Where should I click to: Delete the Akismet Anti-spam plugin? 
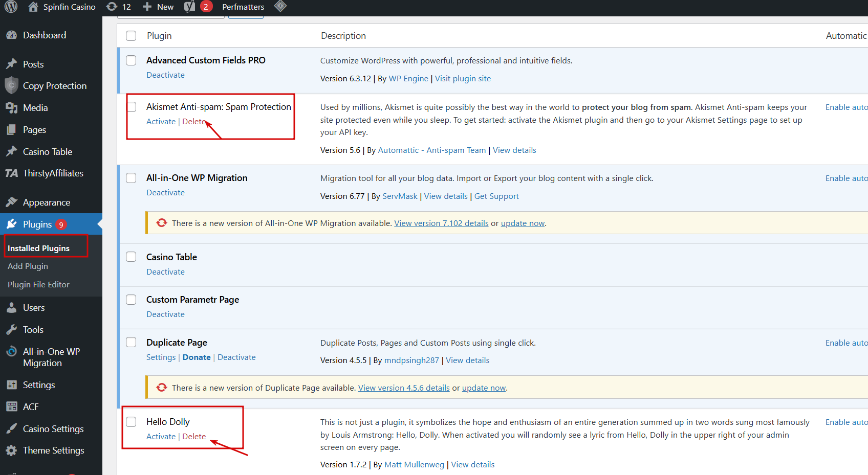[194, 121]
